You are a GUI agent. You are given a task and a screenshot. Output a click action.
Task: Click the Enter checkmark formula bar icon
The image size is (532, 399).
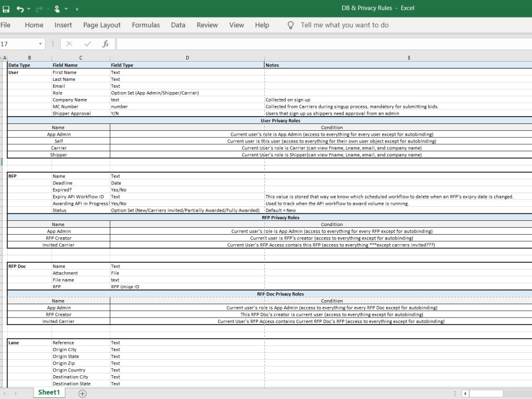click(88, 44)
